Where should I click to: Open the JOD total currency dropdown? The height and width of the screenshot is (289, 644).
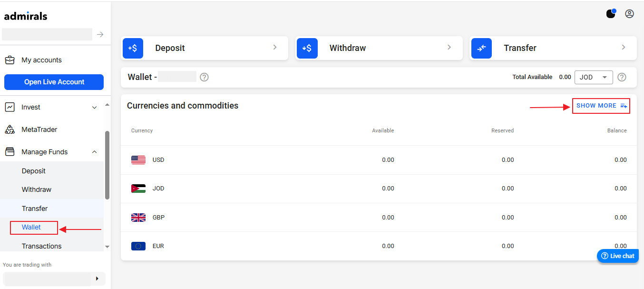point(594,77)
